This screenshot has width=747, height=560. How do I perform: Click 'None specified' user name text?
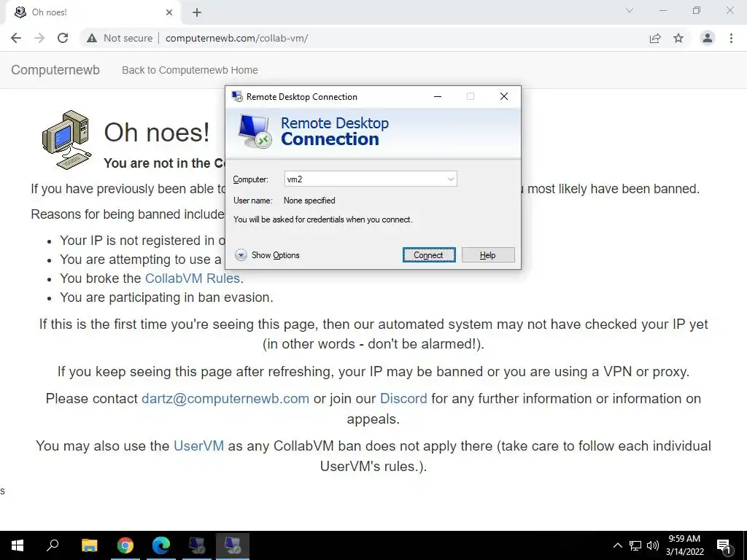[x=309, y=201]
